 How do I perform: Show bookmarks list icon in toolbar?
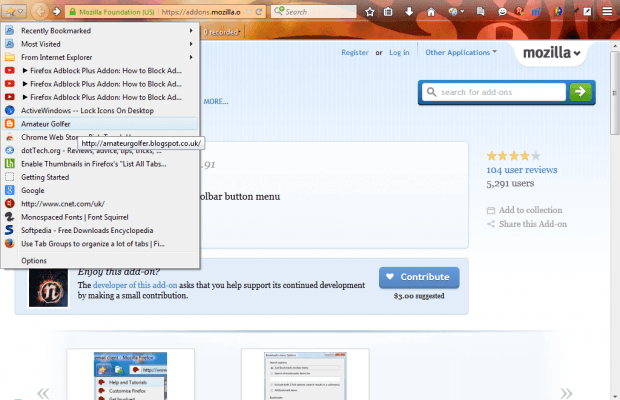[388, 12]
